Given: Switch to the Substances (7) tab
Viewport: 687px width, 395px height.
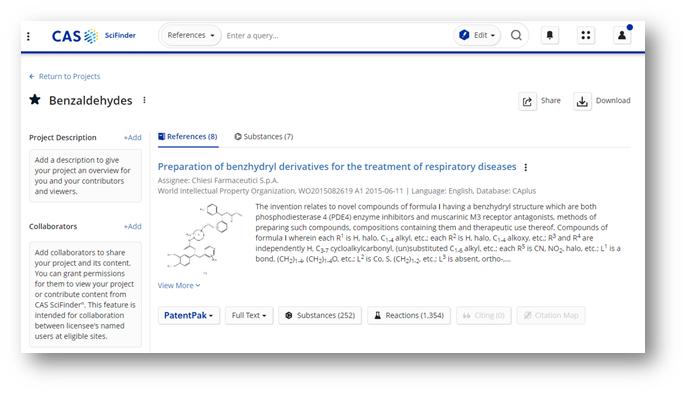Looking at the screenshot, I should point(264,137).
